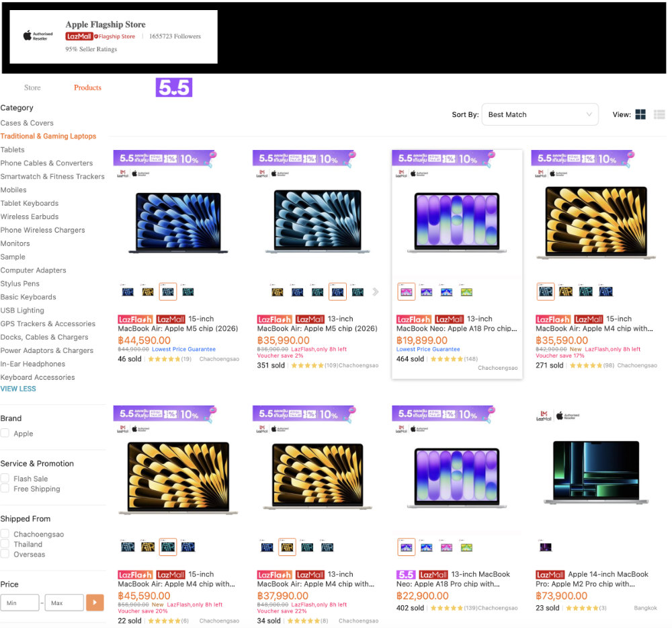672x628 pixels.
Task: Select first color swatch of ฿35,590.00 MacBook Air
Action: pos(546,292)
